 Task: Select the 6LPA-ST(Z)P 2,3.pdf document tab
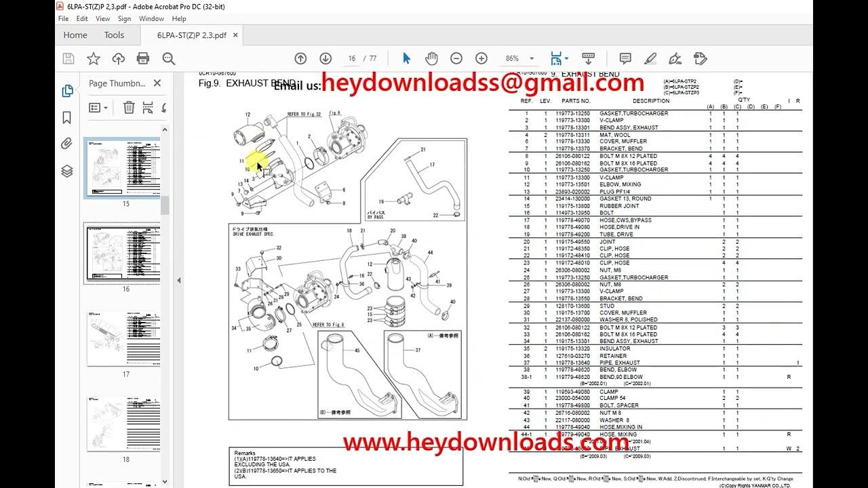[x=192, y=35]
